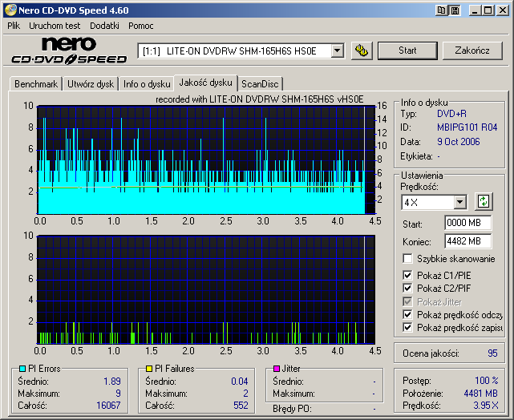Switch to the Utwórz dysk tab
This screenshot has width=514, height=420.
(91, 84)
